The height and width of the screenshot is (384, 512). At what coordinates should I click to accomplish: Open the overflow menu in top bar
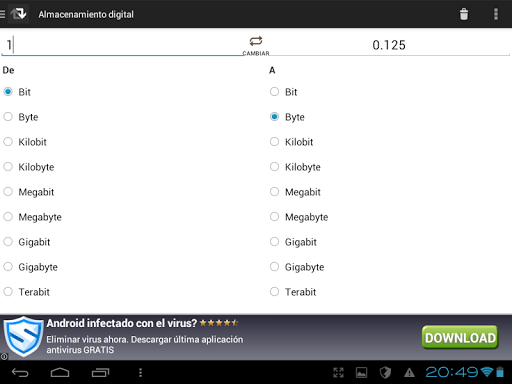[x=496, y=14]
